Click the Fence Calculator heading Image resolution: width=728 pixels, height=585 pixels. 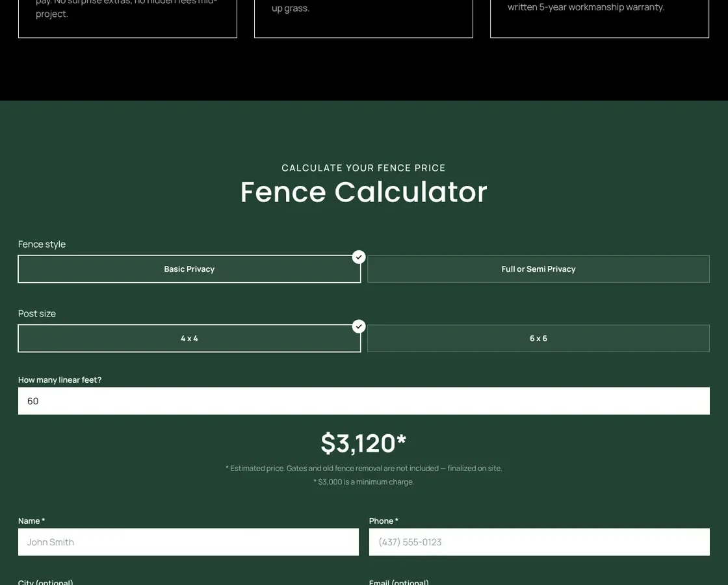363,192
